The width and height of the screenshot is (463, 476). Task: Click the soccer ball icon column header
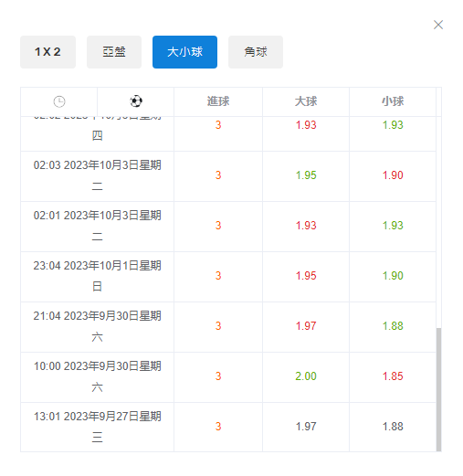coord(136,101)
